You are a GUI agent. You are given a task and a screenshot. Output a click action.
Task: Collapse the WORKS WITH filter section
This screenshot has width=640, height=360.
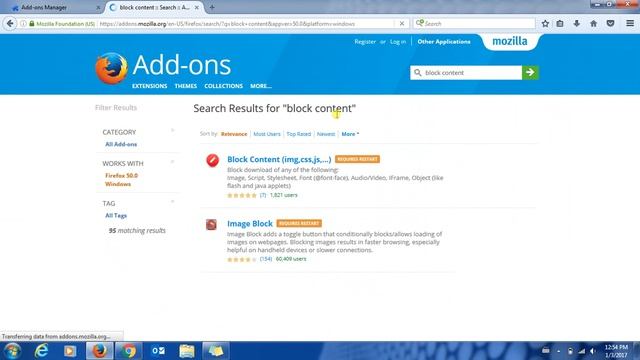pyautogui.click(x=173, y=162)
